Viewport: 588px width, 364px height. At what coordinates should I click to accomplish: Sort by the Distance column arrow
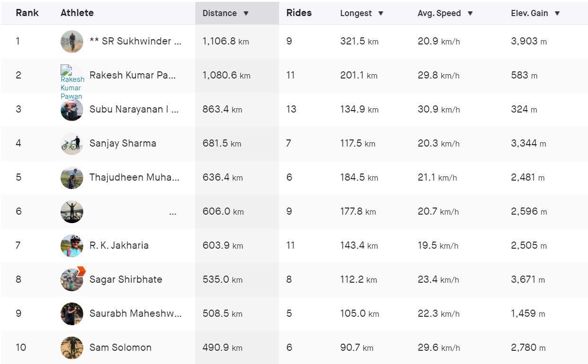pyautogui.click(x=246, y=13)
